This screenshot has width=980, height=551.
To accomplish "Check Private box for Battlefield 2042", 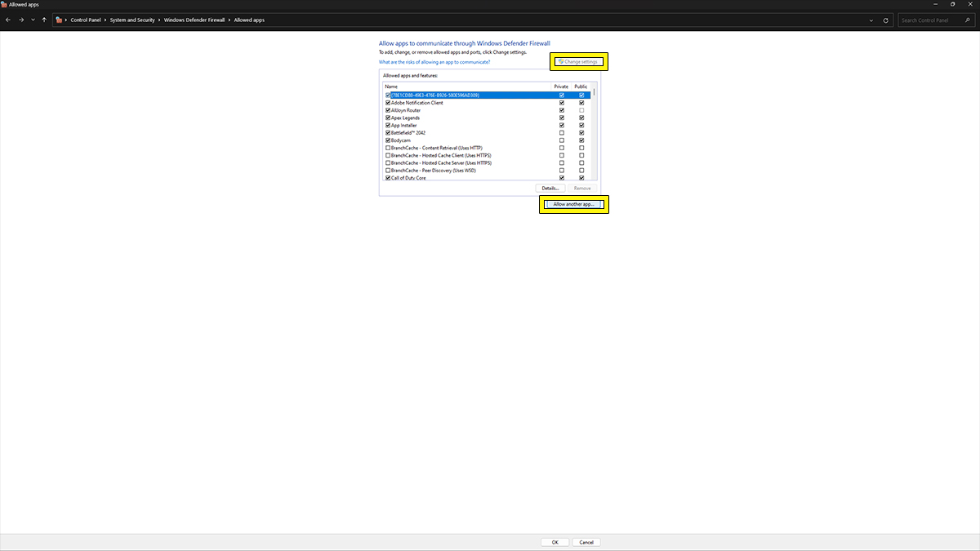I will coord(561,132).
